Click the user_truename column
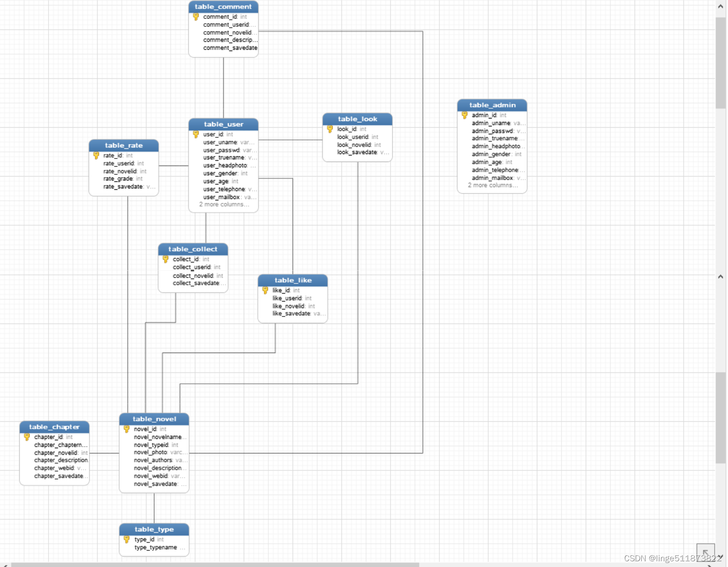The width and height of the screenshot is (728, 567). tap(229, 158)
